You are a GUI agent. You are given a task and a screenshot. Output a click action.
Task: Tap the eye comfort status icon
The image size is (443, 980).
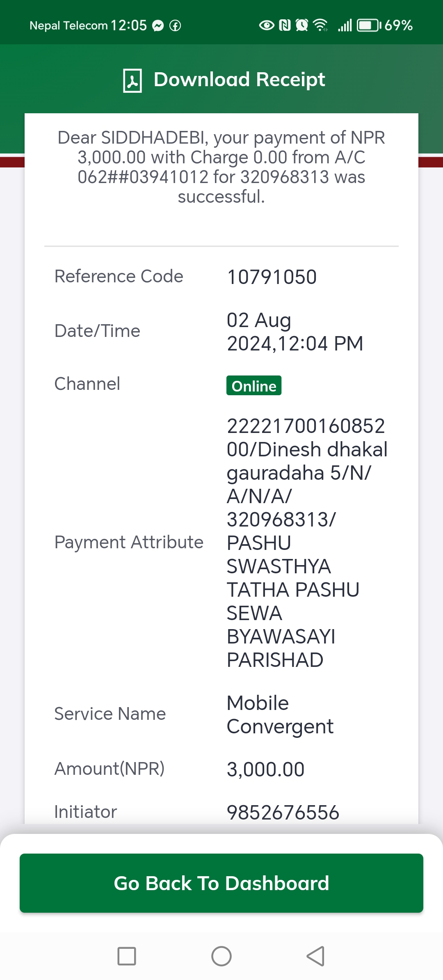tap(267, 25)
